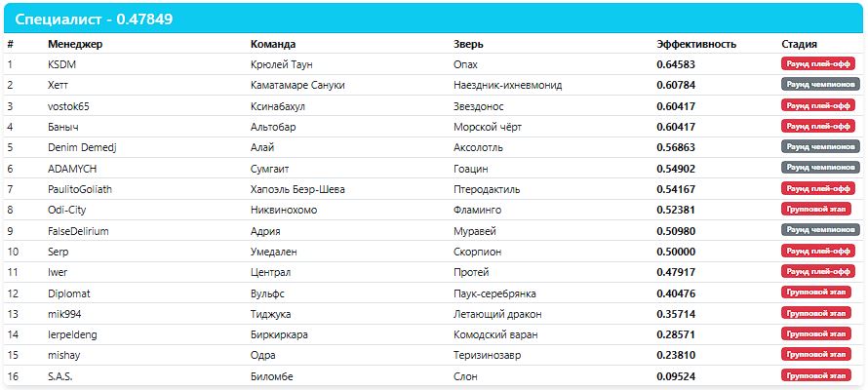Click the 'Специалист - 0.47849' header bar

(434, 19)
